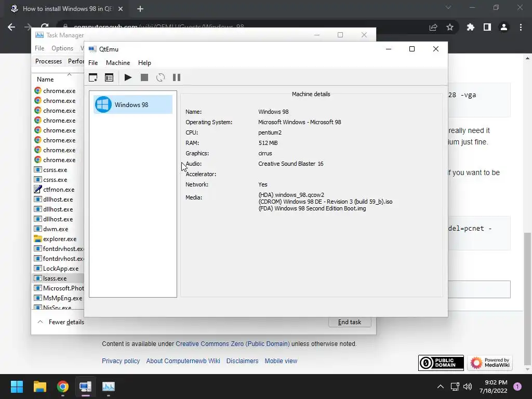Screen dimensions: 532x399
Task: Open Creative Commons Zero (Public Domain) link
Action: coord(232,344)
